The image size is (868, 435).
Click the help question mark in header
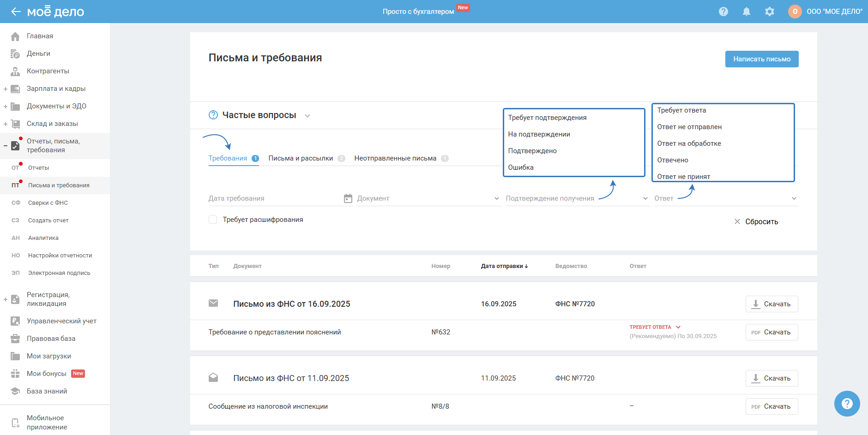point(723,12)
